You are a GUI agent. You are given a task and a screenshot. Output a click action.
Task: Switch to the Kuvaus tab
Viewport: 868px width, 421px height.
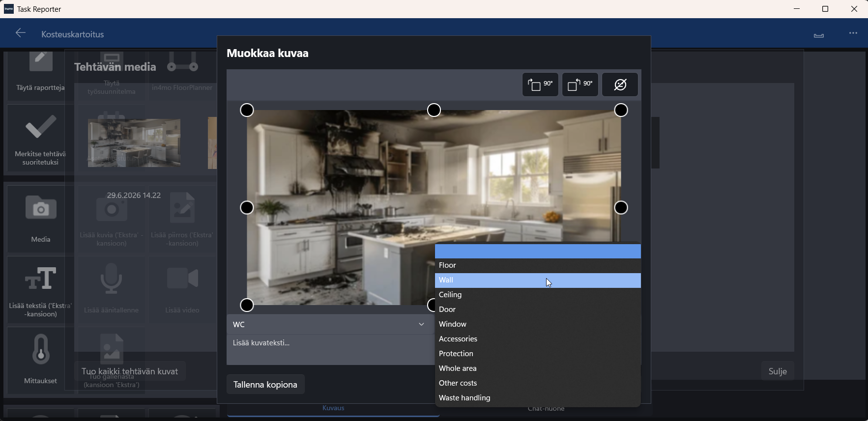click(333, 408)
